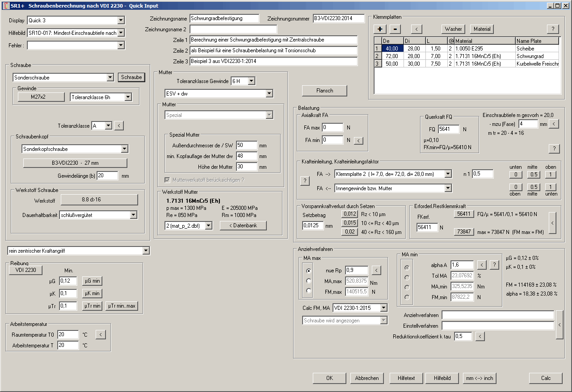Viewport: 572px width, 392px height.
Task: Click the question mark button in Krafteinleitung section
Action: click(305, 181)
